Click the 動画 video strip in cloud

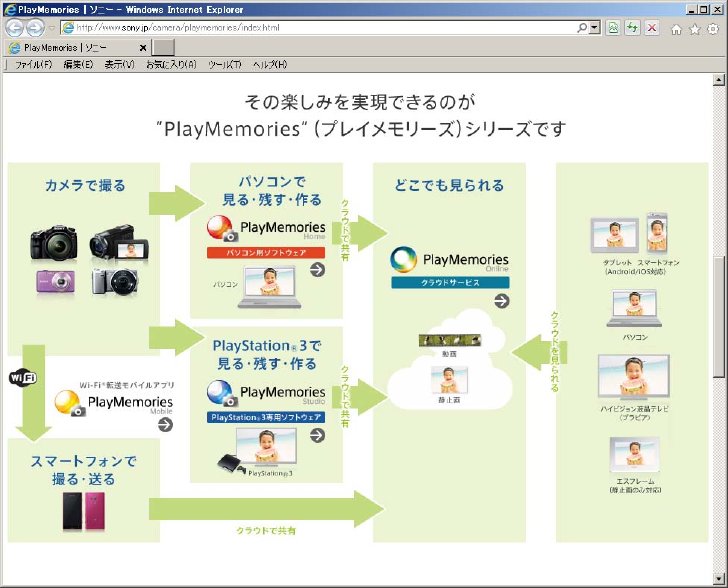449,340
